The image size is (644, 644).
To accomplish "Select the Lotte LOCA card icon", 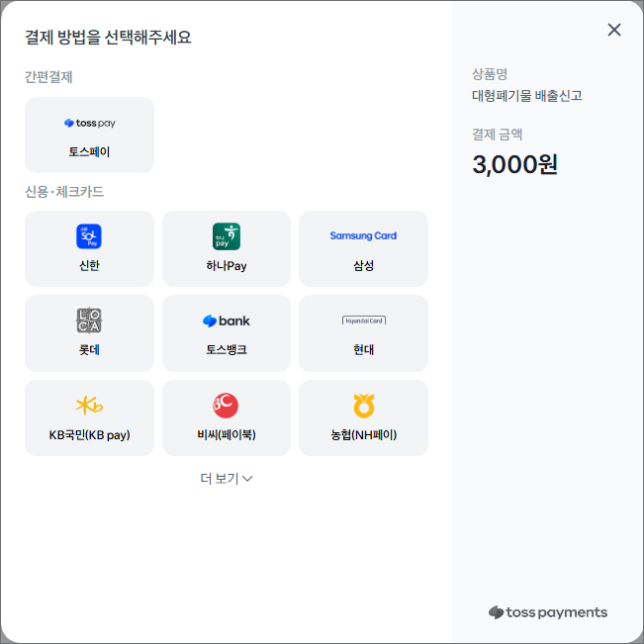I will [x=89, y=321].
